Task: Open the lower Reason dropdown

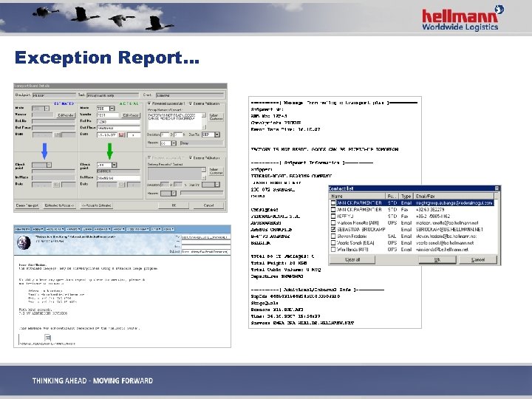Action: pos(174,194)
